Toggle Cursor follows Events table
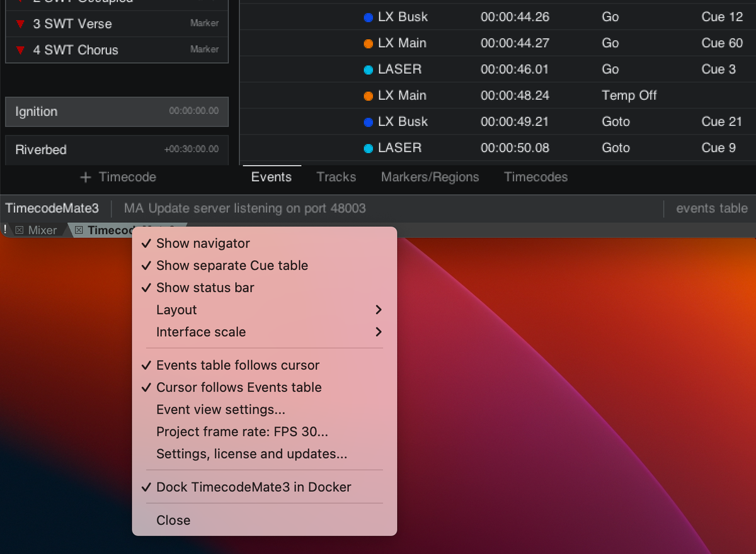756x554 pixels. 265,387
